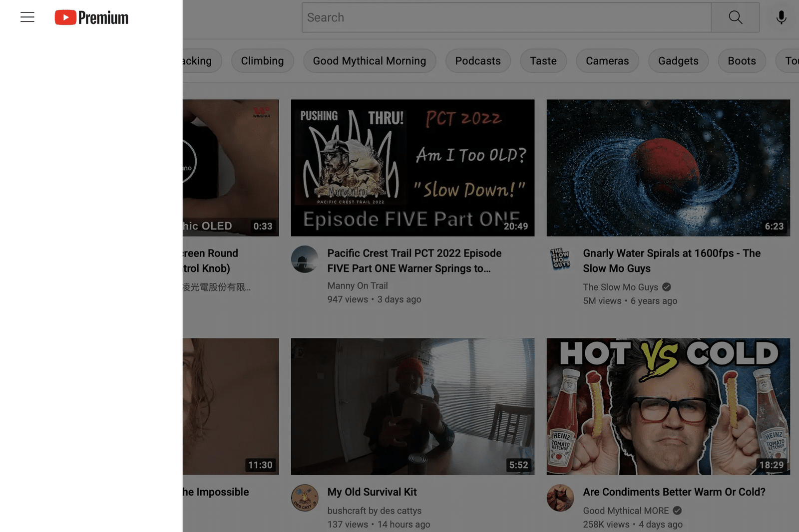The width and height of the screenshot is (799, 532).
Task: Play the Pacific Crest Trail episode thumbnail
Action: (x=412, y=168)
